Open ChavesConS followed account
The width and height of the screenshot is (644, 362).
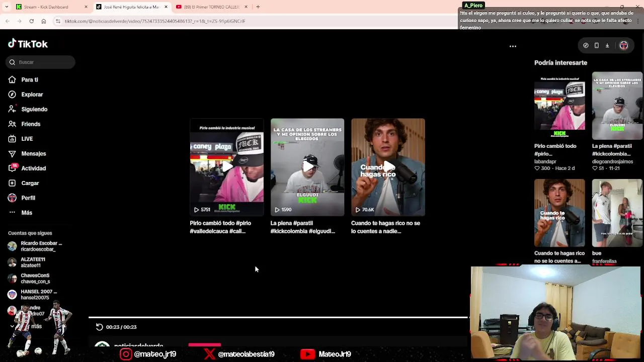tap(29, 278)
